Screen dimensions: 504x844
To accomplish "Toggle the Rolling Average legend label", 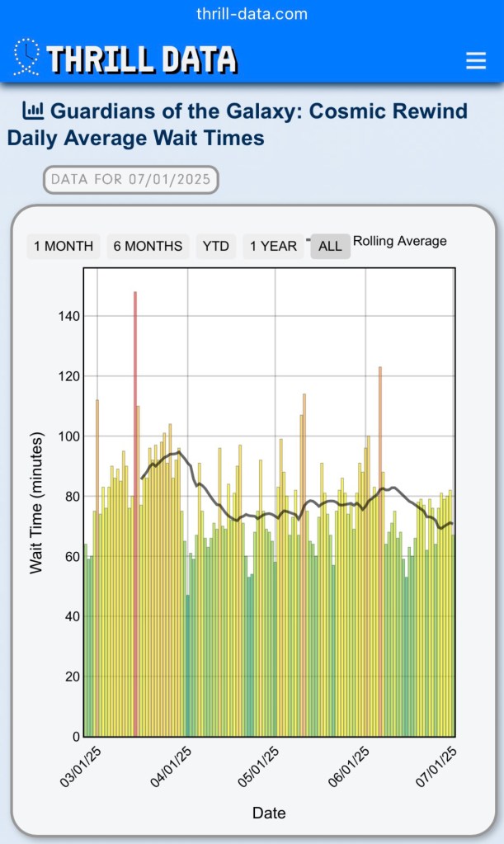I will point(399,241).
